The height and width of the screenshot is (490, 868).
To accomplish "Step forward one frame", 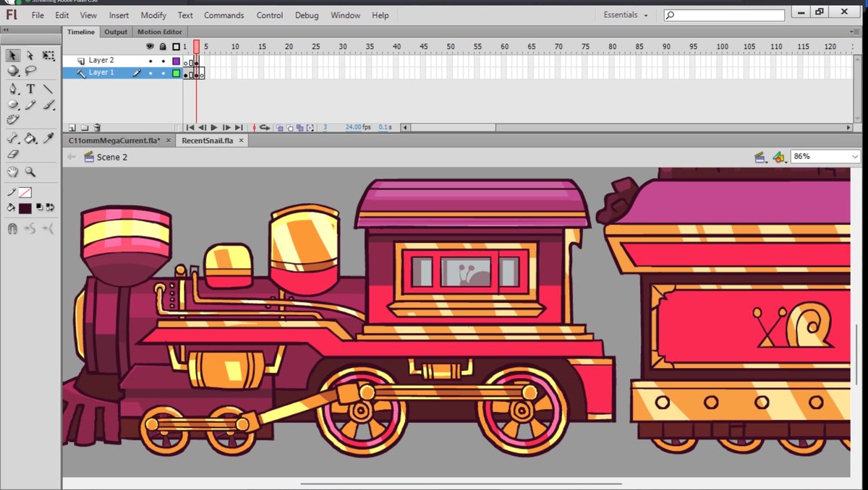I will click(226, 127).
